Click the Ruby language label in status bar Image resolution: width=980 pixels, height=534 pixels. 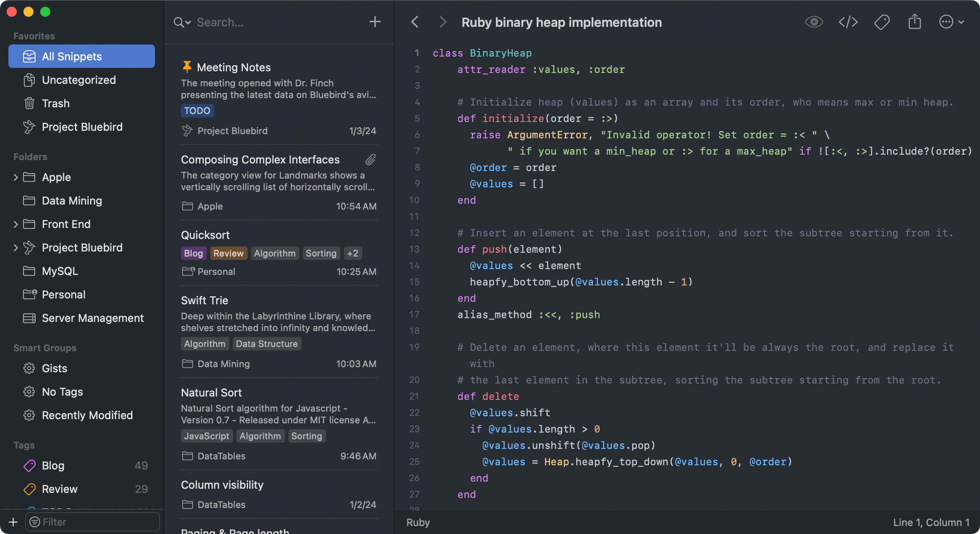pyautogui.click(x=418, y=522)
